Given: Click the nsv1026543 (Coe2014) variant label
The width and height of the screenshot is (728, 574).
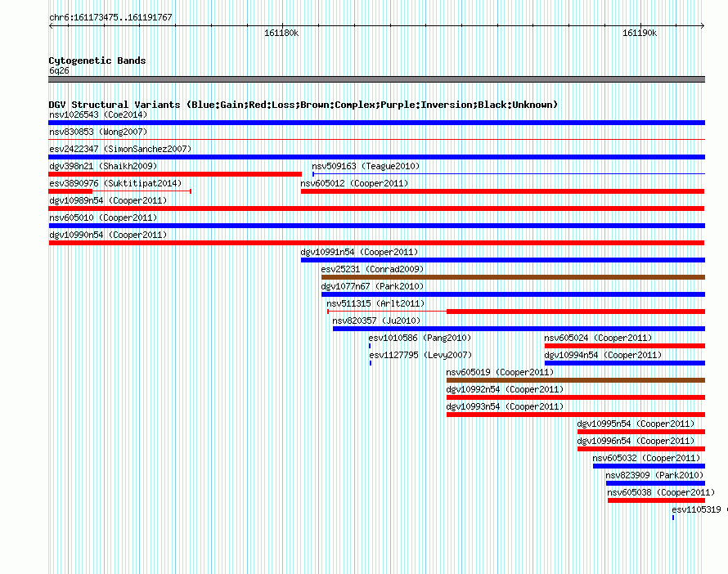Looking at the screenshot, I should coord(98,114).
